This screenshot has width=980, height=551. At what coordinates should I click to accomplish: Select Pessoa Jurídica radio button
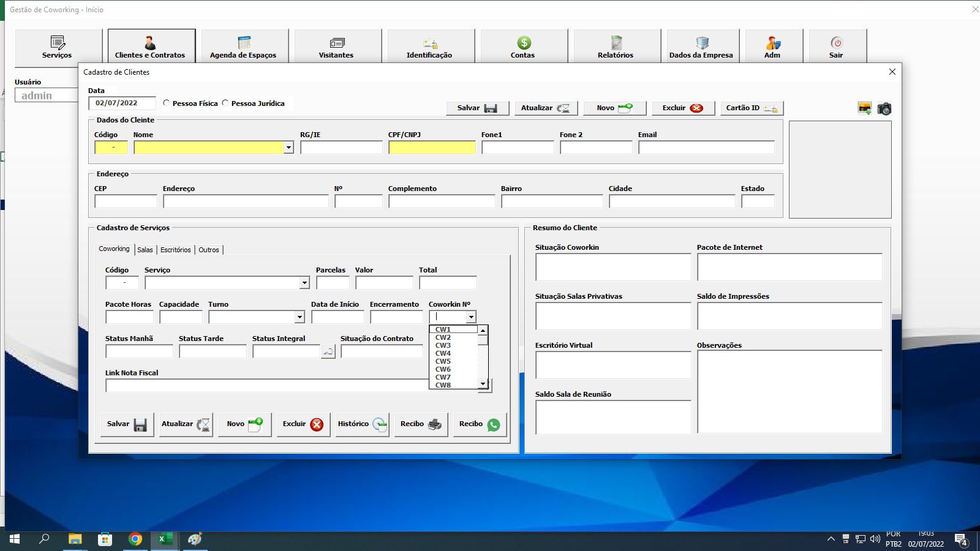[x=225, y=103]
